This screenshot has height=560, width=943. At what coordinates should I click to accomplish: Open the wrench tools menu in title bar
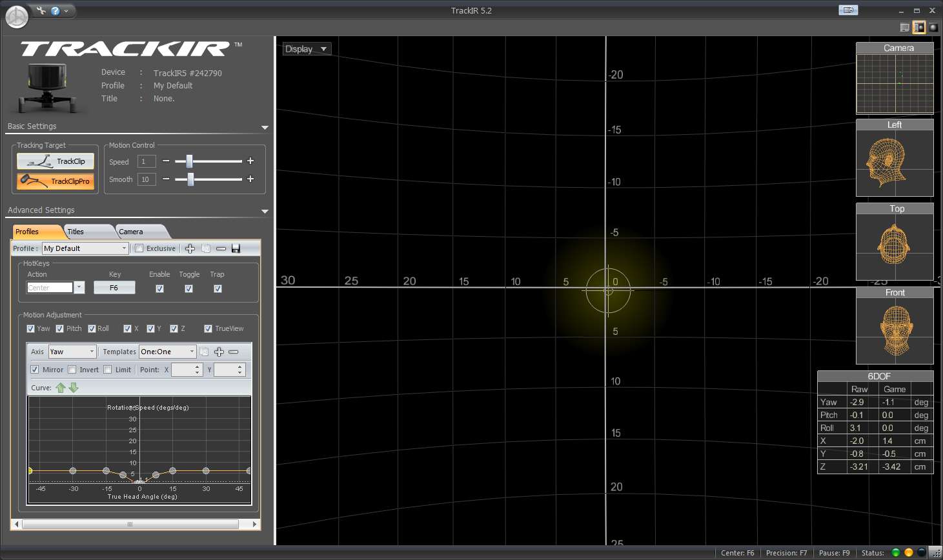(41, 10)
